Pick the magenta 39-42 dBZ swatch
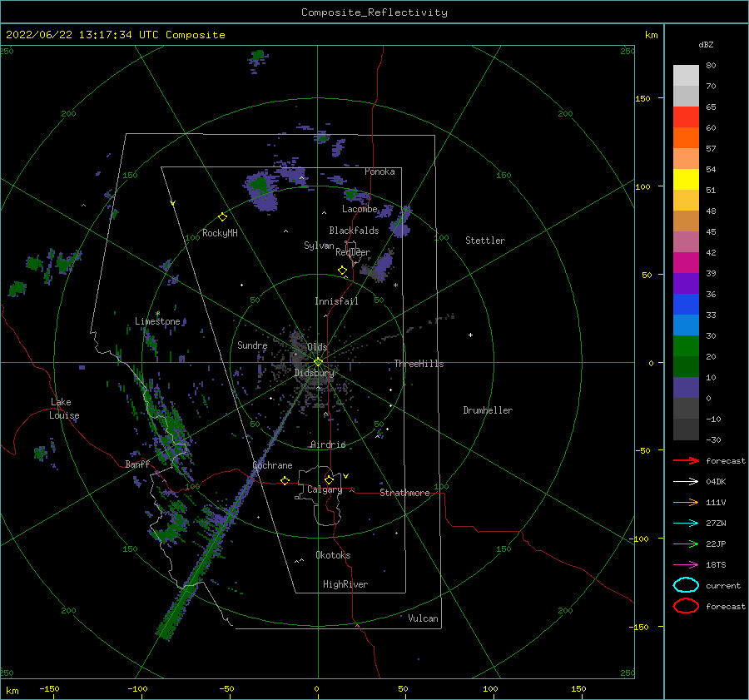The width and height of the screenshot is (749, 700). 686,263
